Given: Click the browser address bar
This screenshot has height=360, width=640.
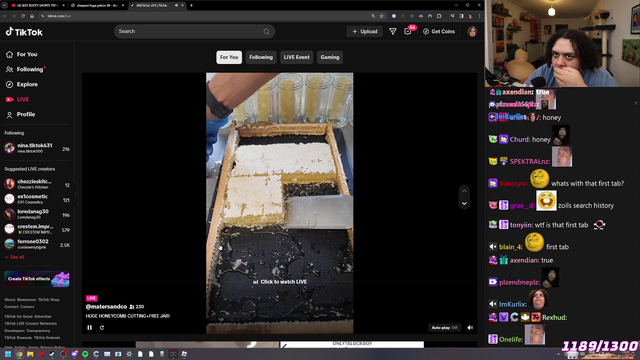Looking at the screenshot, I should coord(204,16).
